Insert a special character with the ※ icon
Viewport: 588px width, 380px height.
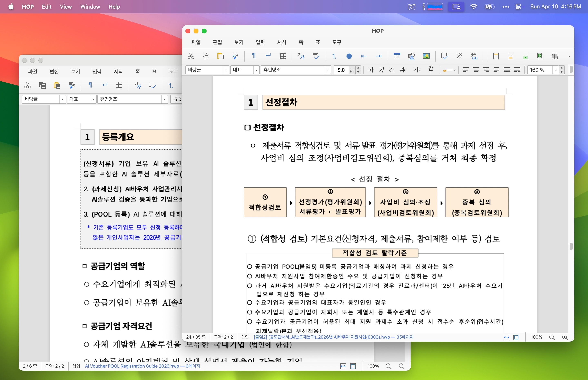(x=459, y=56)
